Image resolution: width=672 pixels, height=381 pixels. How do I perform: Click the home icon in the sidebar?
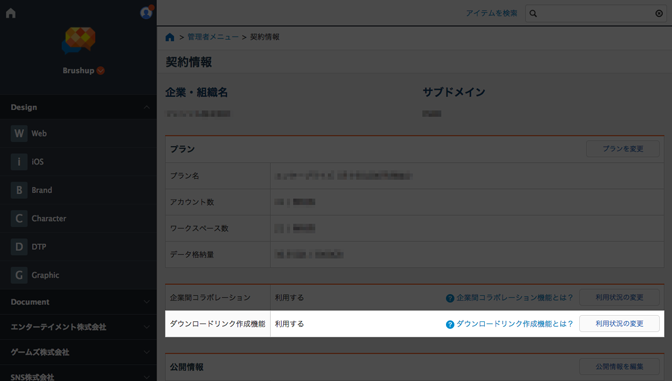[x=11, y=13]
